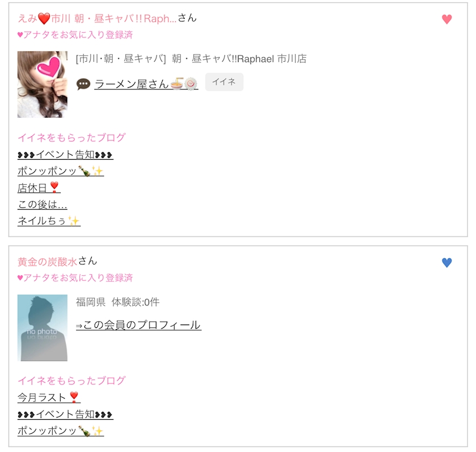476x452 pixels.
Task: Open the ラーメン屋さん blog post link
Action: 146,84
